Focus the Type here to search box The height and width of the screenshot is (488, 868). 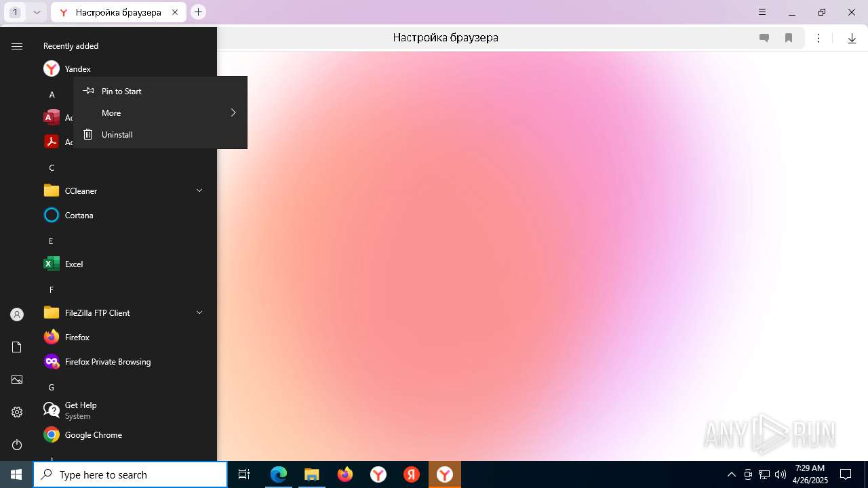point(130,474)
